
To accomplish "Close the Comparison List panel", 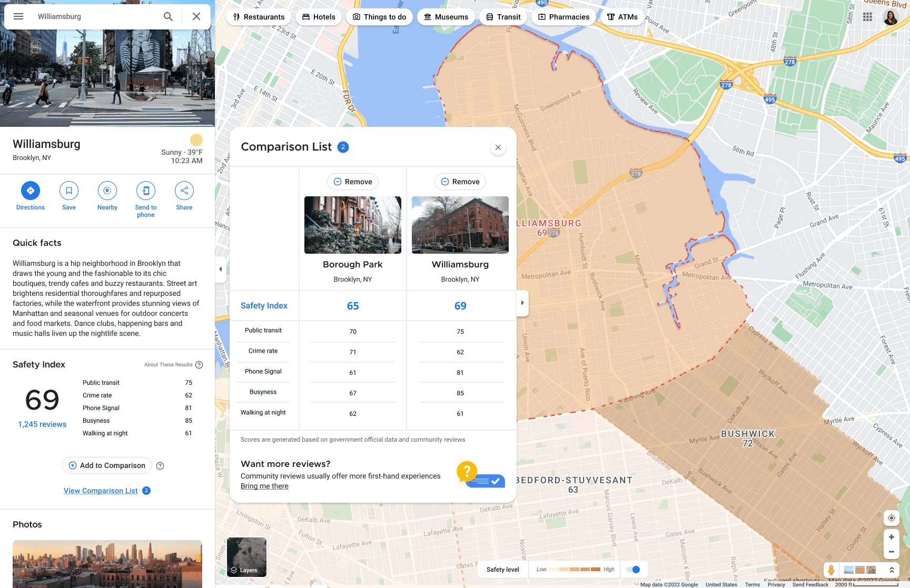I will (498, 147).
